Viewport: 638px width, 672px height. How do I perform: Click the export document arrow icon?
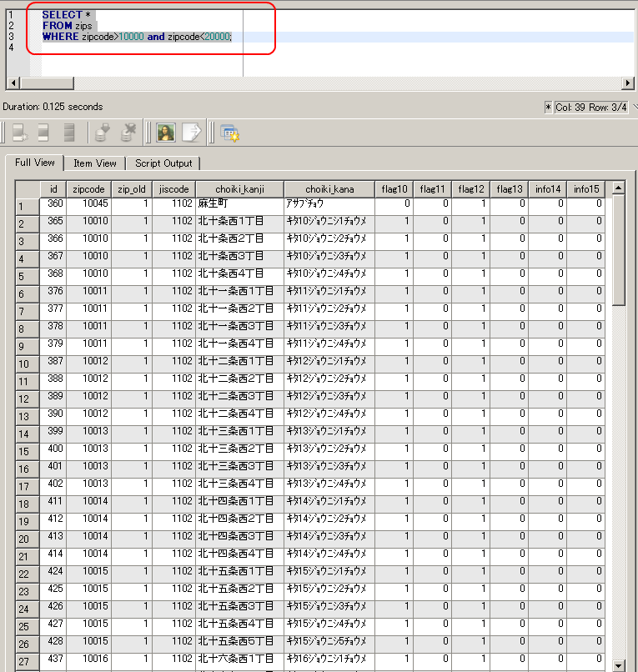pos(192,132)
